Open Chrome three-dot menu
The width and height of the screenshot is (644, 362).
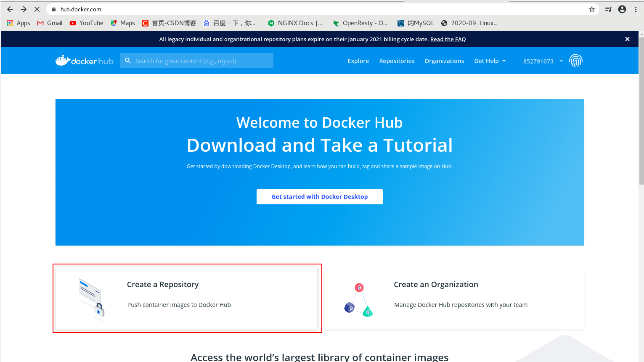[636, 9]
